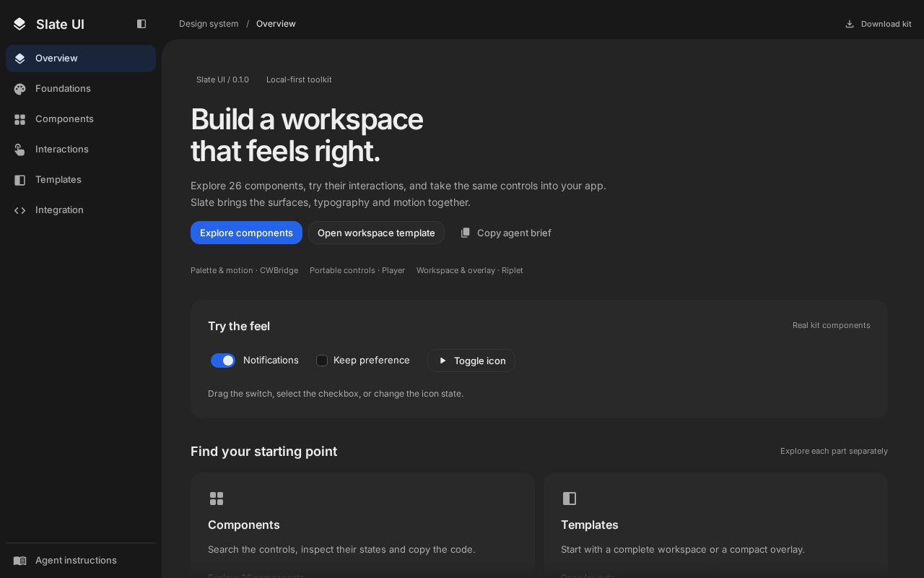The height and width of the screenshot is (578, 924).
Task: Click the Interactions pointer hand icon
Action: point(20,150)
